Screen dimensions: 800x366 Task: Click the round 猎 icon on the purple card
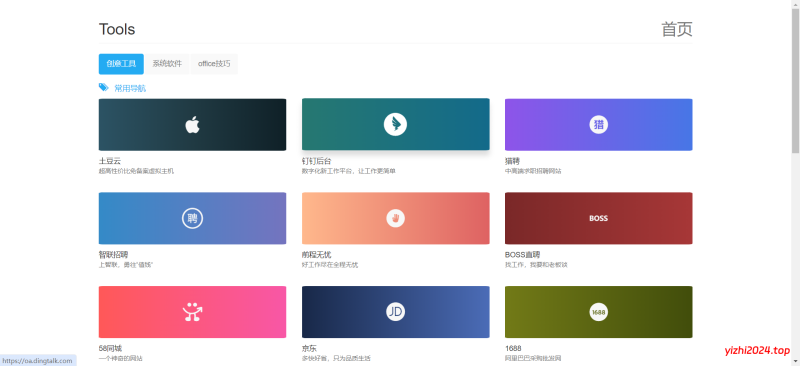pyautogui.click(x=598, y=125)
